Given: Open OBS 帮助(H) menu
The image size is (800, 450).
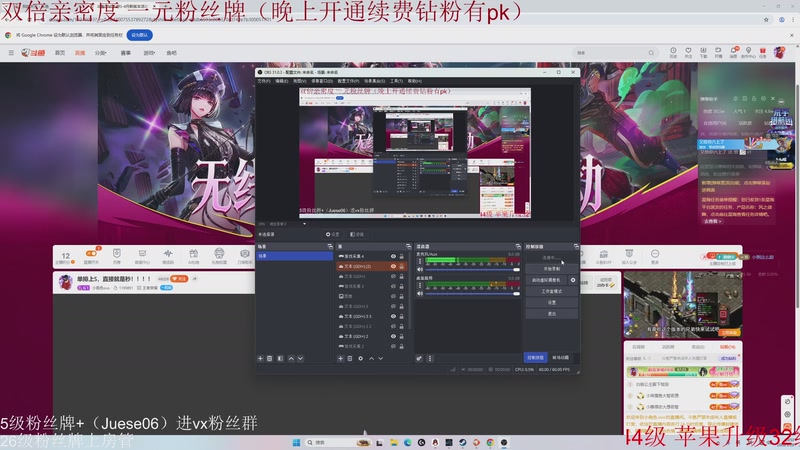Looking at the screenshot, I should coord(415,81).
